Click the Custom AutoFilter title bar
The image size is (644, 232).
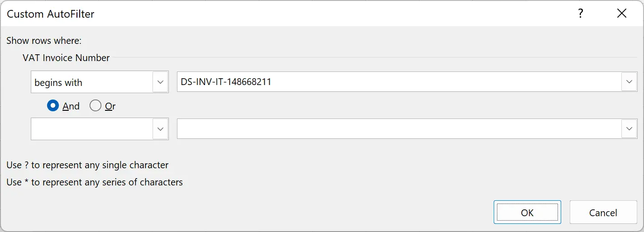point(272,14)
